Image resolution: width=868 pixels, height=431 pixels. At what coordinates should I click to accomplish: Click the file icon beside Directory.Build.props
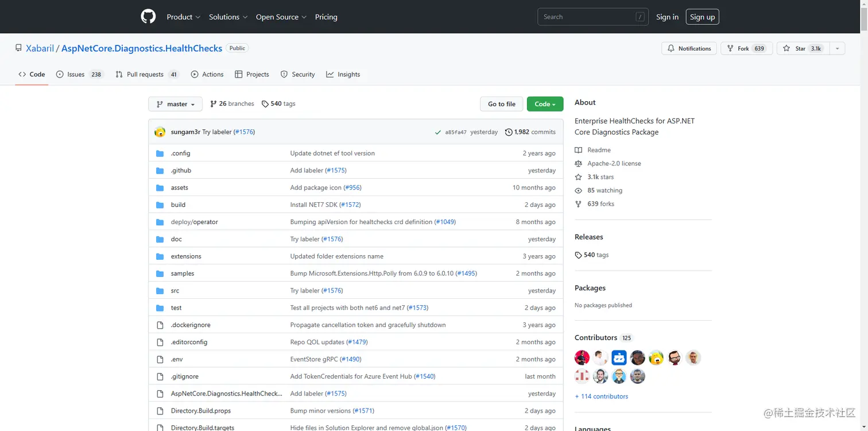pos(160,411)
